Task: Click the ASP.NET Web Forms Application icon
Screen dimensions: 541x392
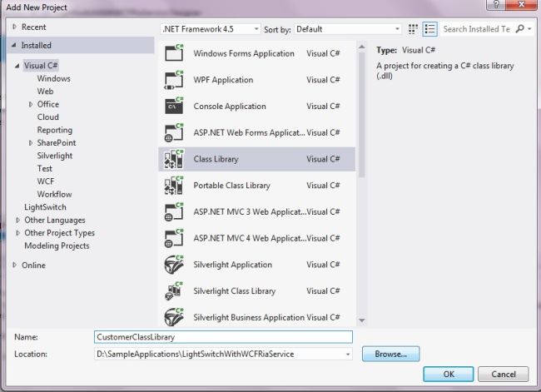Action: click(x=174, y=132)
